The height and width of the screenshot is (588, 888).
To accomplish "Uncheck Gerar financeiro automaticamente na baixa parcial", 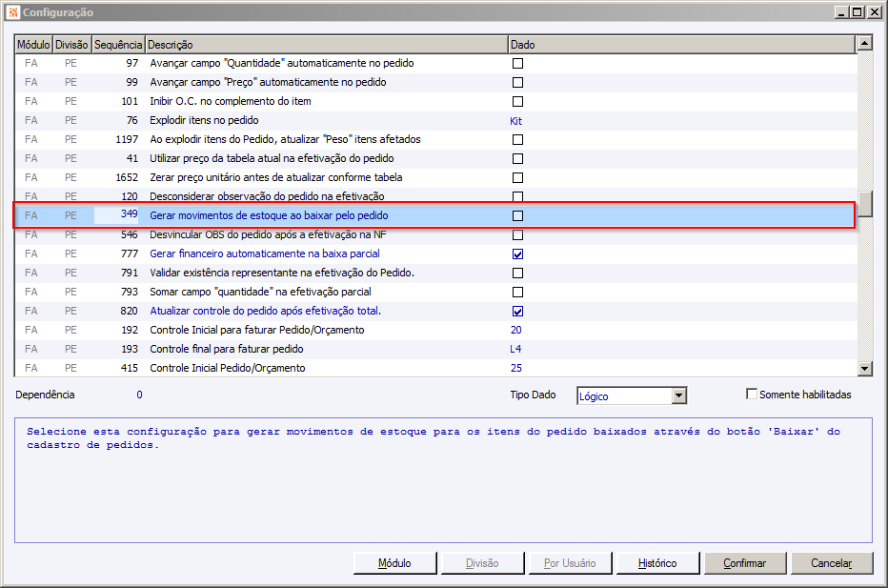I will point(517,253).
